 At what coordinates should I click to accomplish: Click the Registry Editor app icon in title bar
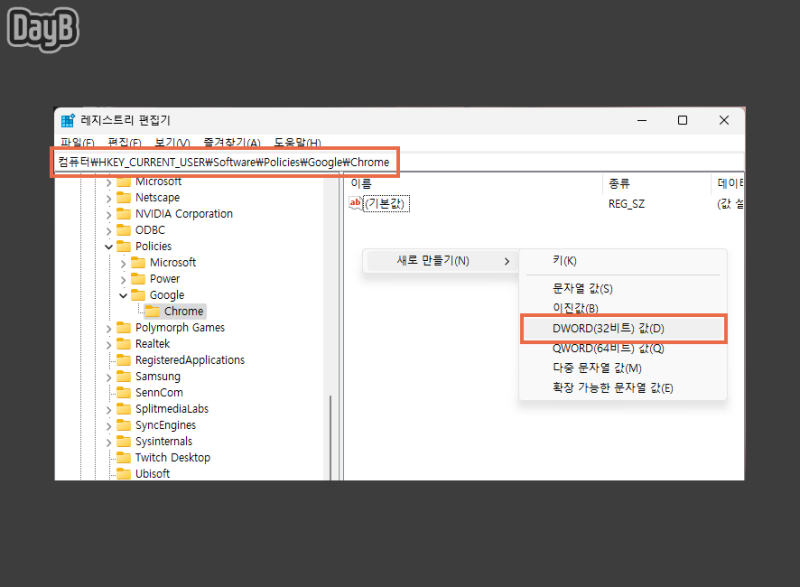click(67, 120)
